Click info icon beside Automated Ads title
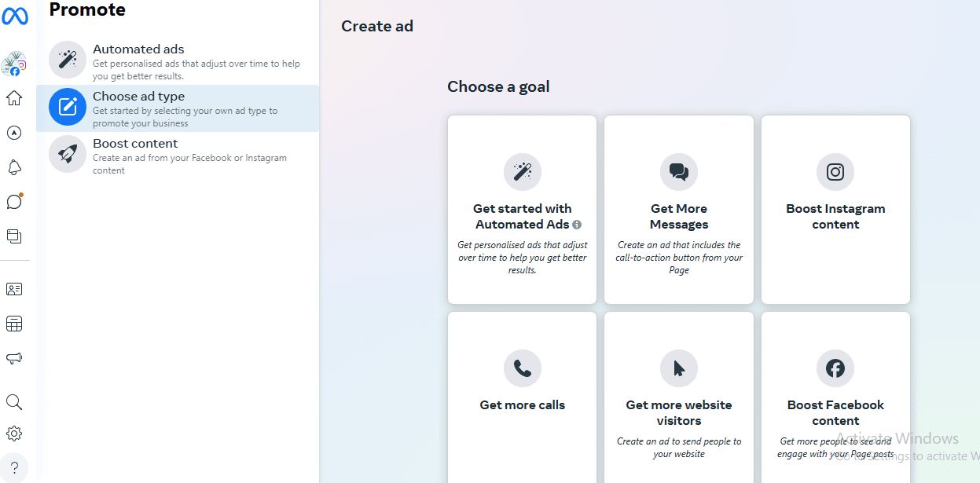 [577, 225]
